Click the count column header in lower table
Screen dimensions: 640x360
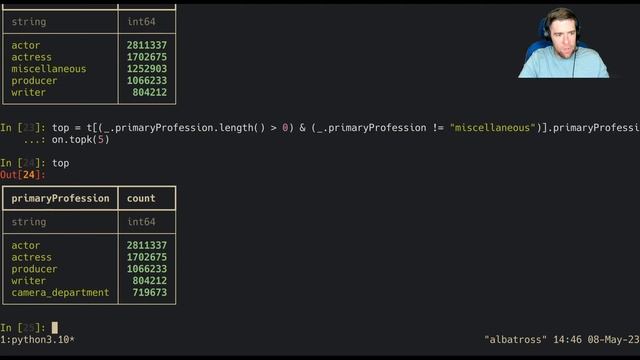[141, 198]
